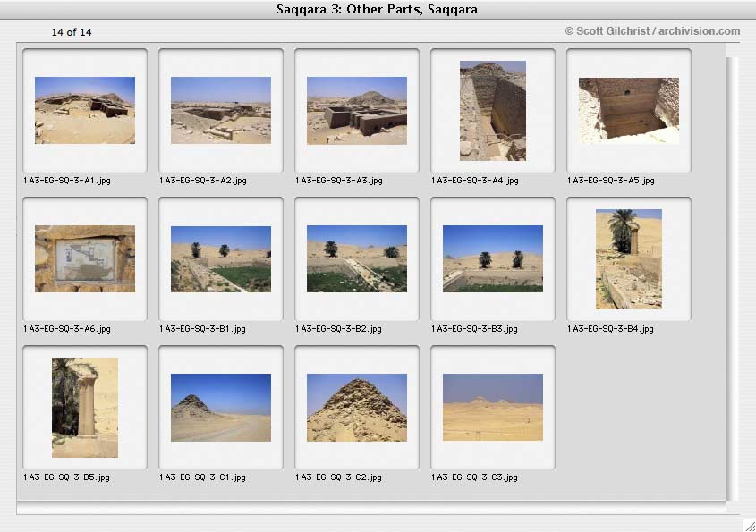Click the vertical scrollbar on the right
The image size is (756, 532).
[733, 279]
